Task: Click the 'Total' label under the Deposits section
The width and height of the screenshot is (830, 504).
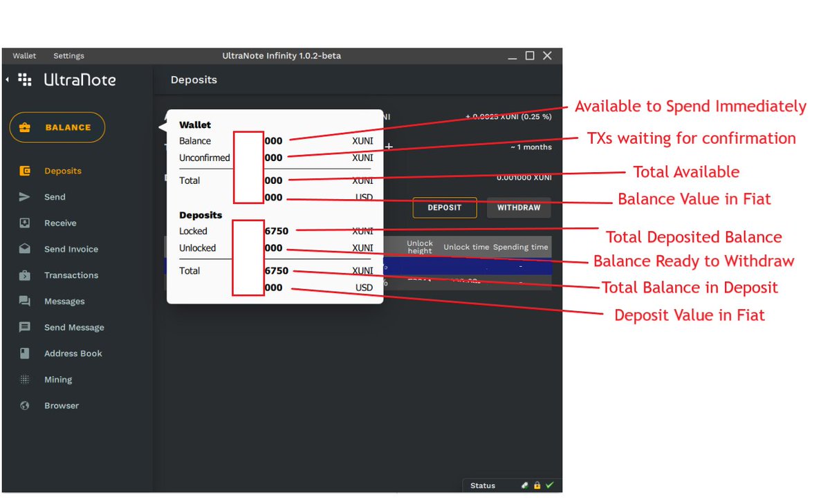Action: coord(190,271)
